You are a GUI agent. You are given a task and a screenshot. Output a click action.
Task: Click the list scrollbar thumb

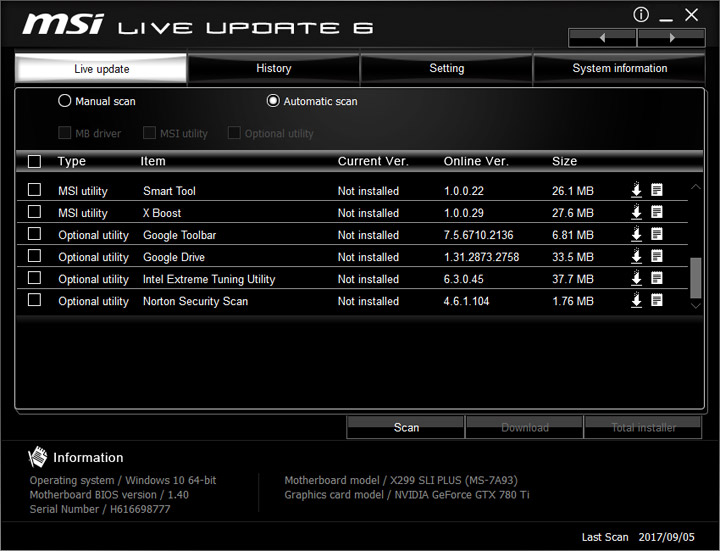(x=696, y=278)
